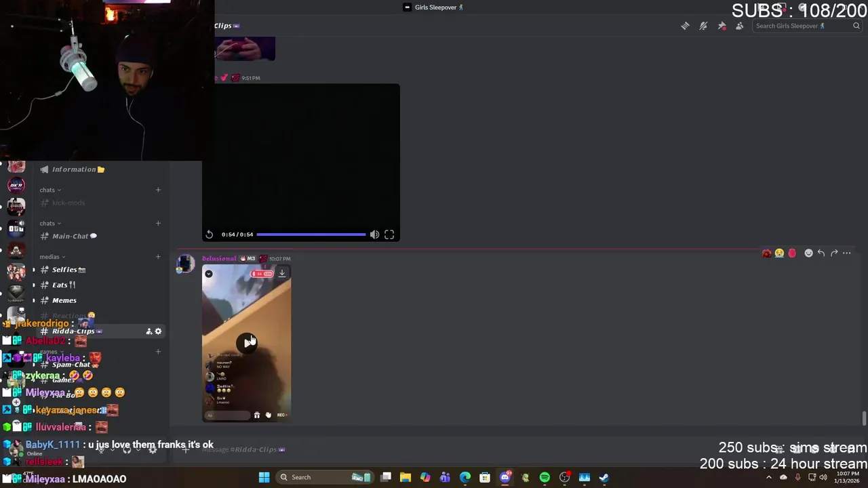Open Copilot app on taskbar
The width and height of the screenshot is (868, 488).
tap(425, 477)
